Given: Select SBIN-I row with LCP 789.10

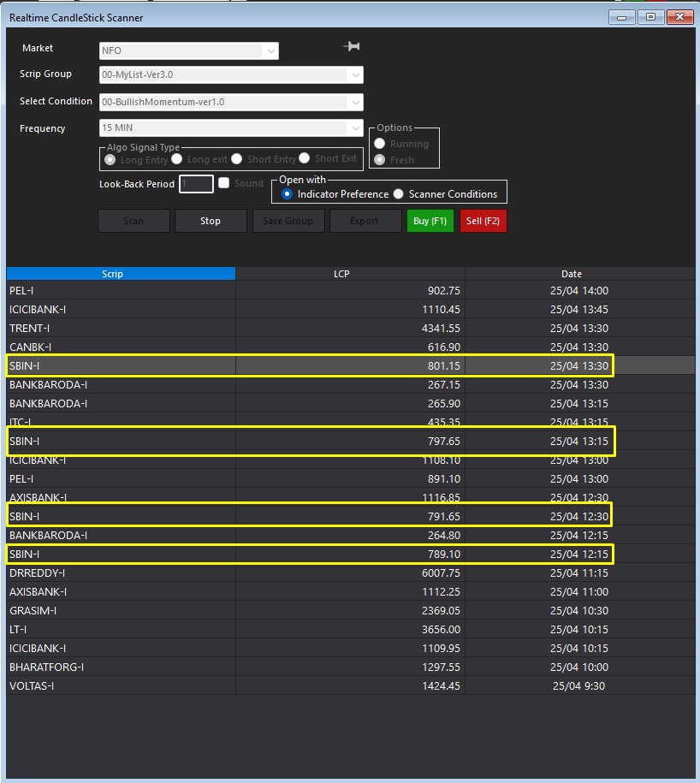Looking at the screenshot, I should tap(351, 555).
